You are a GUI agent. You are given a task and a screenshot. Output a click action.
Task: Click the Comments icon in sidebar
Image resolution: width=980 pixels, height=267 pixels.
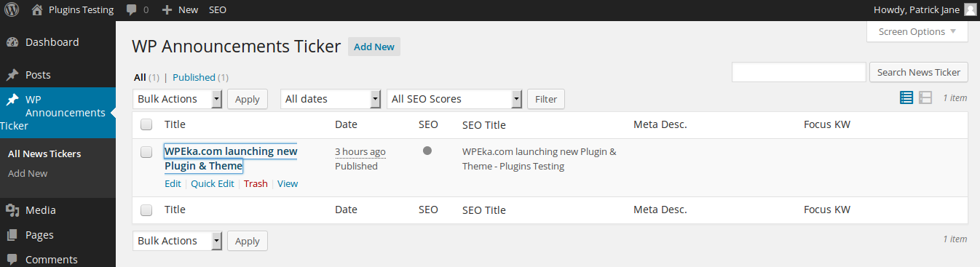point(12,260)
